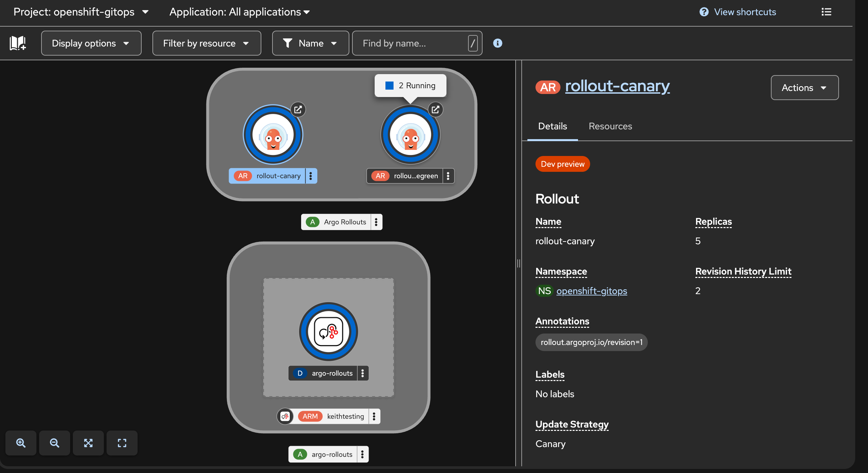Image resolution: width=868 pixels, height=473 pixels.
Task: Click the zoom out icon
Action: (55, 443)
